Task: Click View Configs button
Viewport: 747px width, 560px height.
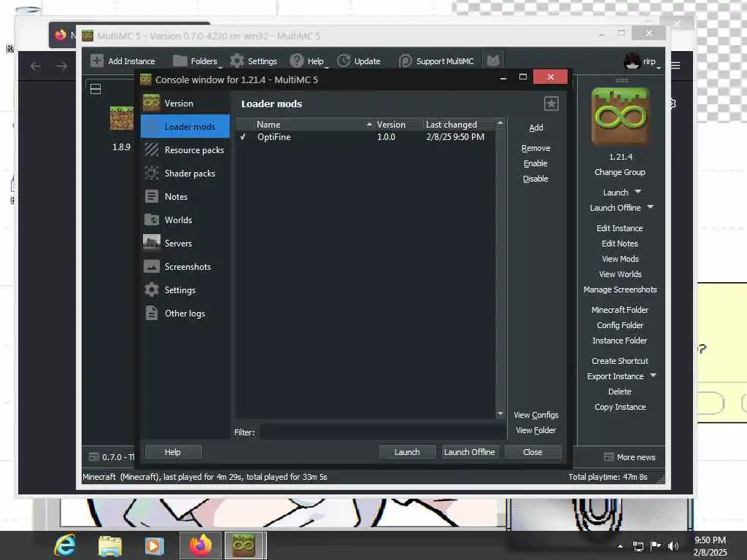Action: (536, 415)
